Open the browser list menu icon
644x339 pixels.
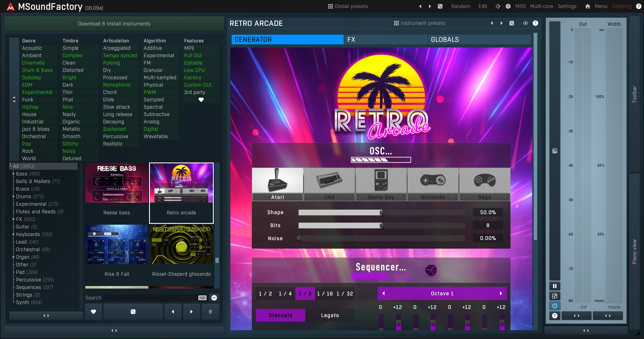pyautogui.click(x=210, y=311)
